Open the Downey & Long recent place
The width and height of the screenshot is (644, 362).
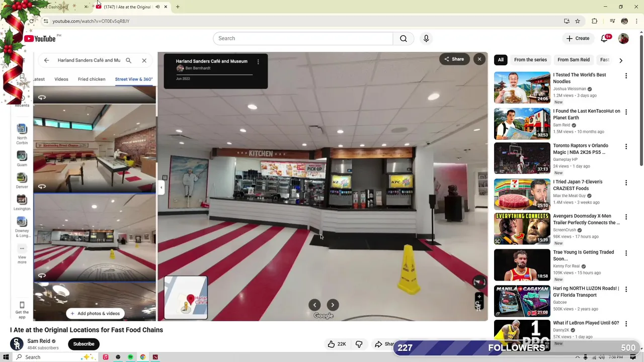22,227
